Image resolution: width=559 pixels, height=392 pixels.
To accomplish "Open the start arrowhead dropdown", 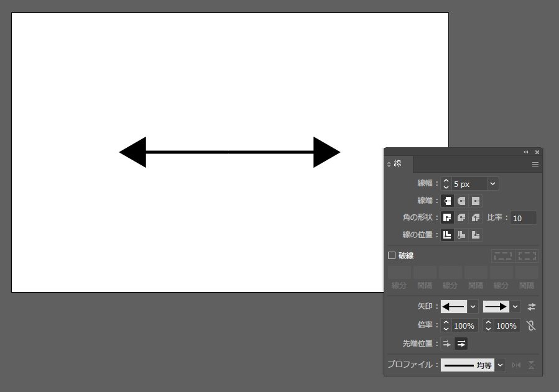I will 473,307.
